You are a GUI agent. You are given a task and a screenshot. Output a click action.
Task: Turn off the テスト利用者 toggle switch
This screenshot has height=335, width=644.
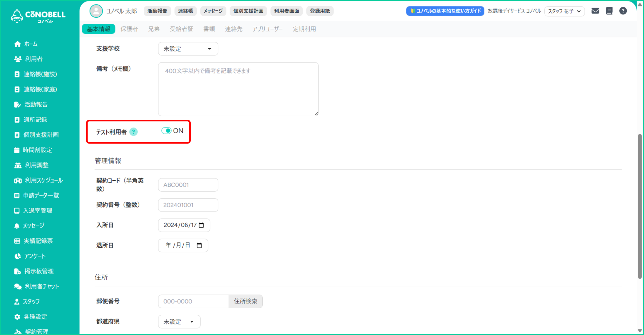(x=166, y=131)
